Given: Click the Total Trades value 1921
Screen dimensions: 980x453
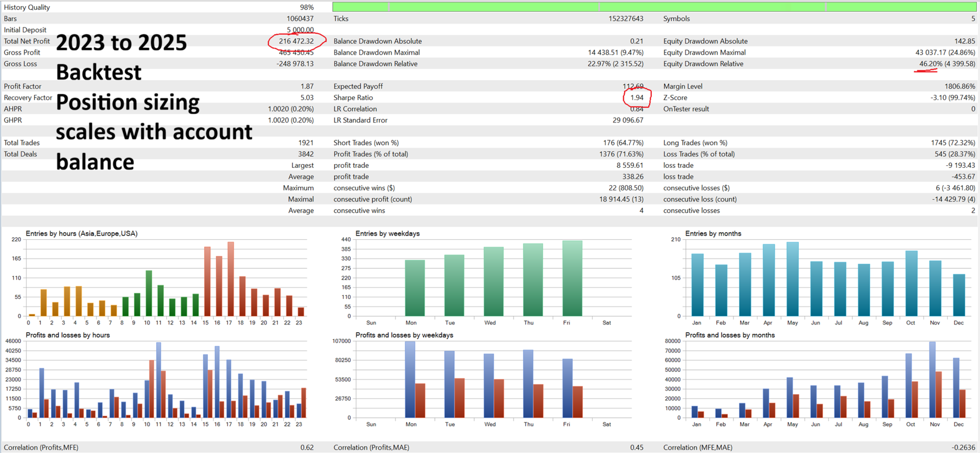Looking at the screenshot, I should click(306, 143).
